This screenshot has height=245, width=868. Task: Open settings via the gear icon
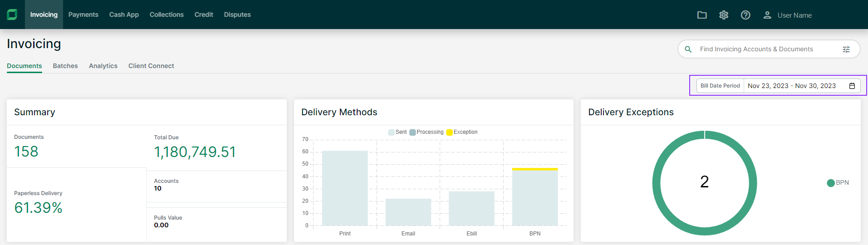[724, 15]
